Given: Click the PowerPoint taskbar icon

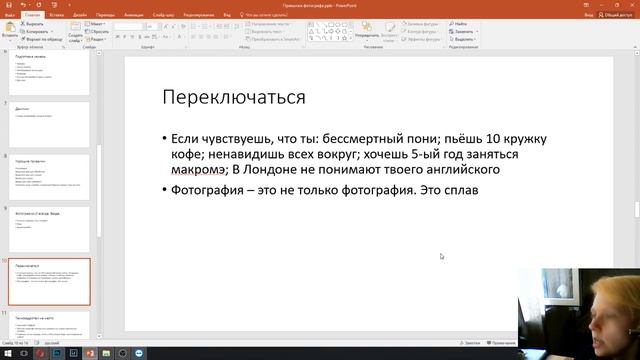Looking at the screenshot, I should (x=90, y=353).
